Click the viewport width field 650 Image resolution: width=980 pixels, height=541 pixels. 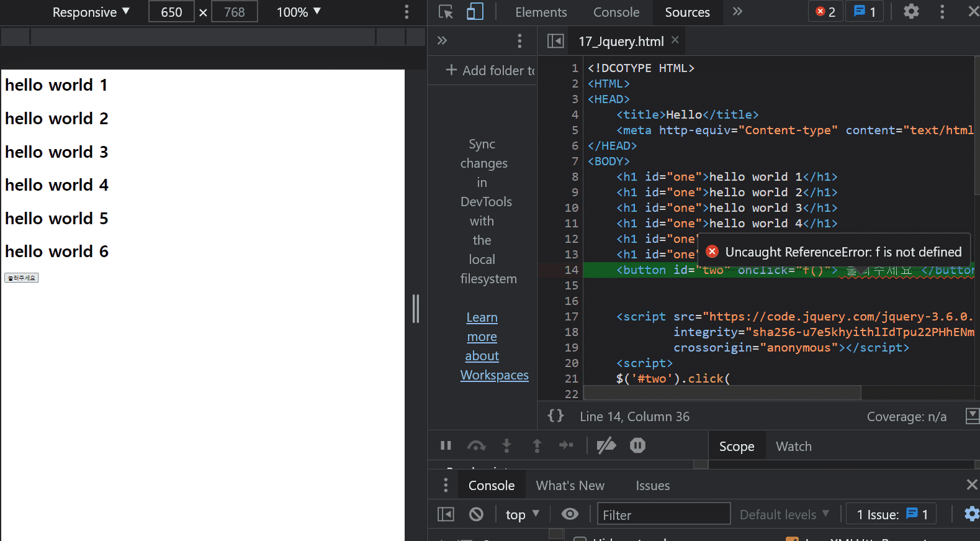171,12
